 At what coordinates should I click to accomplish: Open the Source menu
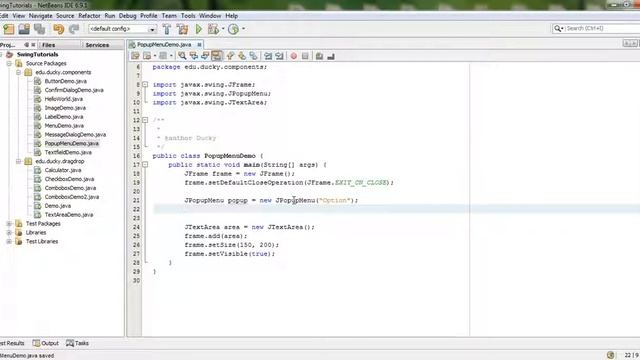point(65,16)
